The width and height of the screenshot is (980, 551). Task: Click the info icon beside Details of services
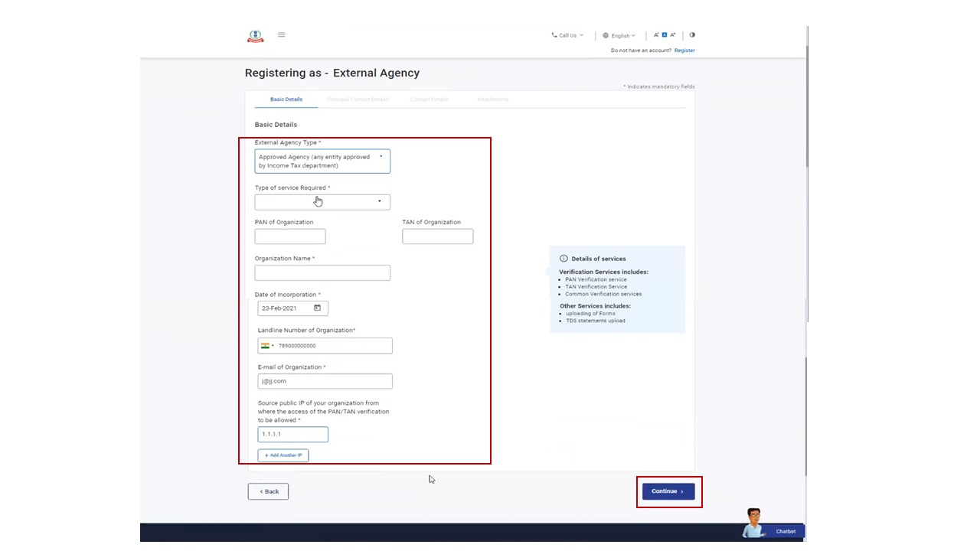point(563,259)
